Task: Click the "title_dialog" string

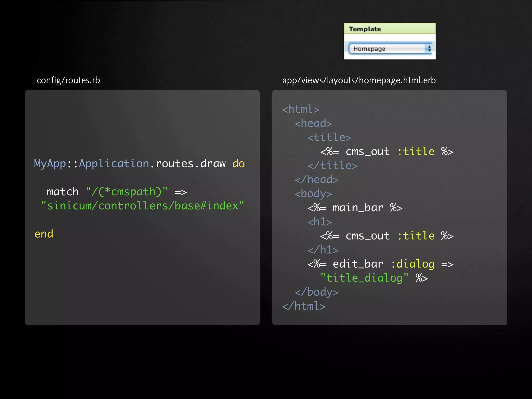Action: tap(364, 278)
